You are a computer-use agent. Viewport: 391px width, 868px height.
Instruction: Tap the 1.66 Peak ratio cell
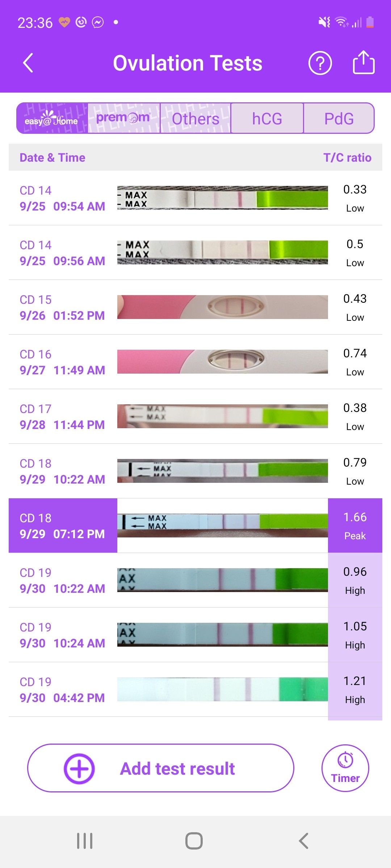(355, 526)
